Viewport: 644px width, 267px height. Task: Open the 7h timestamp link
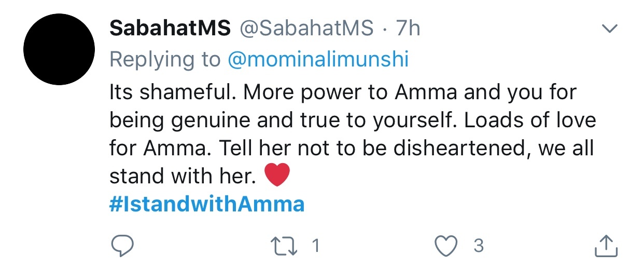coord(408,29)
